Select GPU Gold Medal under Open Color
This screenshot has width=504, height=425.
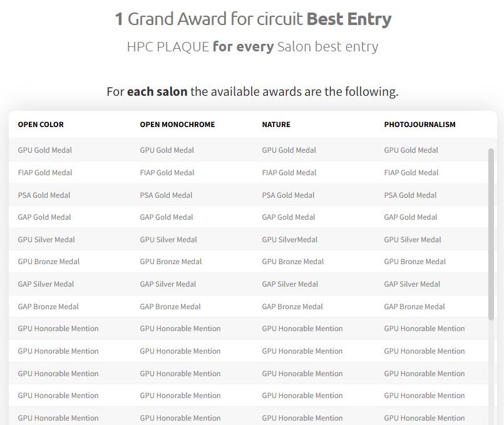click(45, 150)
